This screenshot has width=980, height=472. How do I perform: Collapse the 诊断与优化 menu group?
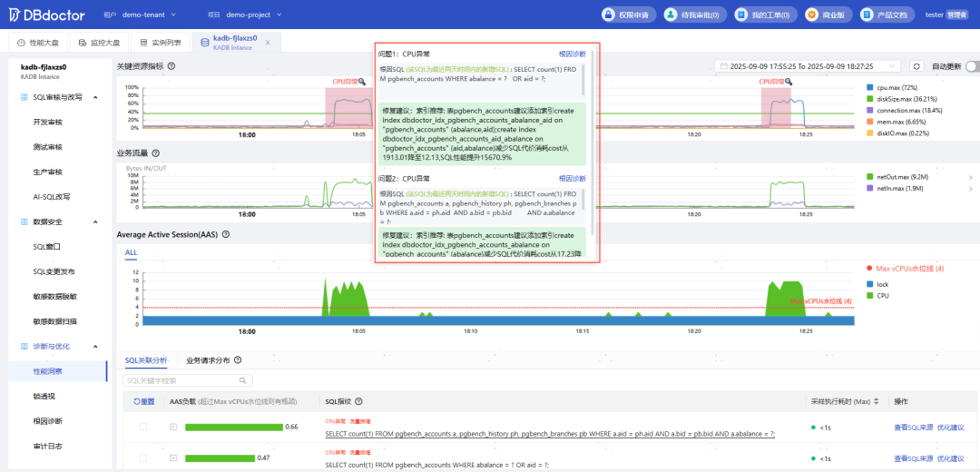[95, 347]
